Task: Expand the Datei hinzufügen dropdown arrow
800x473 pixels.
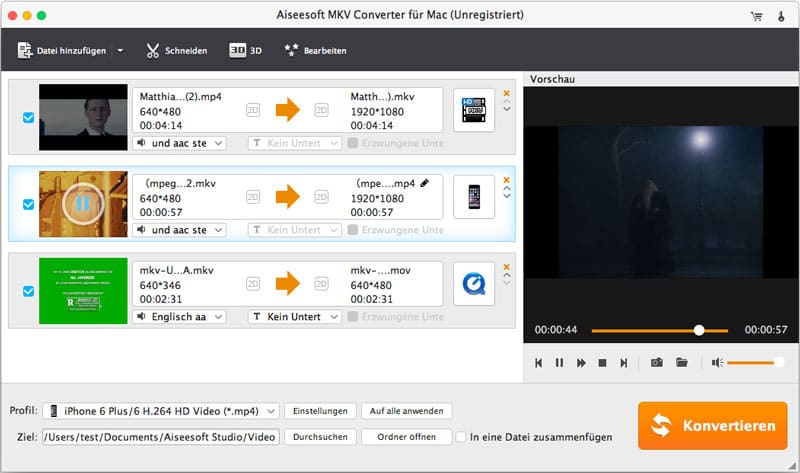Action: tap(120, 51)
